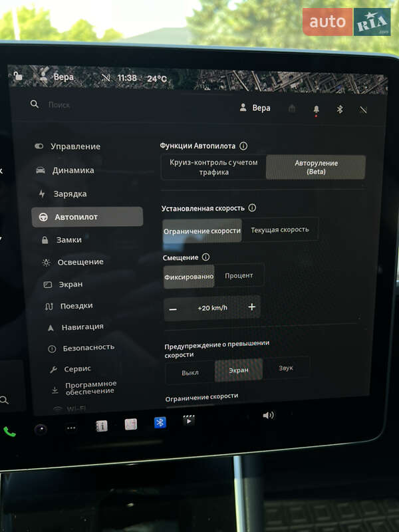Click the lightning bolt Зарядка icon
This screenshot has width=399, height=532.
42,194
